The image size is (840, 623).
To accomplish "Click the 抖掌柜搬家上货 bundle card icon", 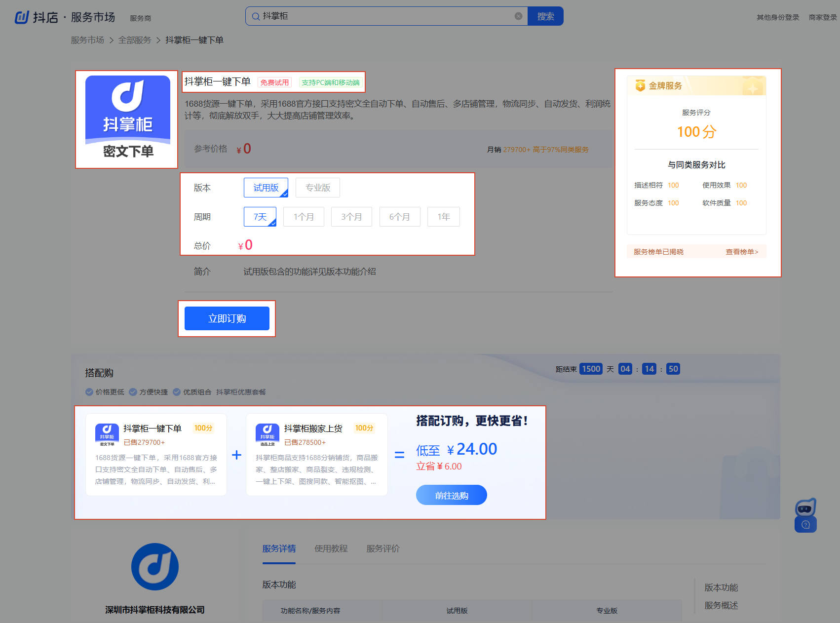I will click(267, 434).
